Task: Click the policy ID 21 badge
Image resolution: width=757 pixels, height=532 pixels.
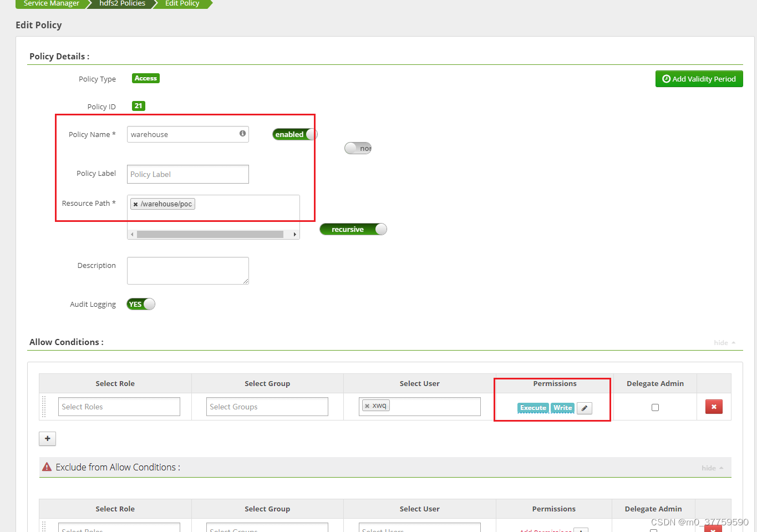Action: click(139, 106)
